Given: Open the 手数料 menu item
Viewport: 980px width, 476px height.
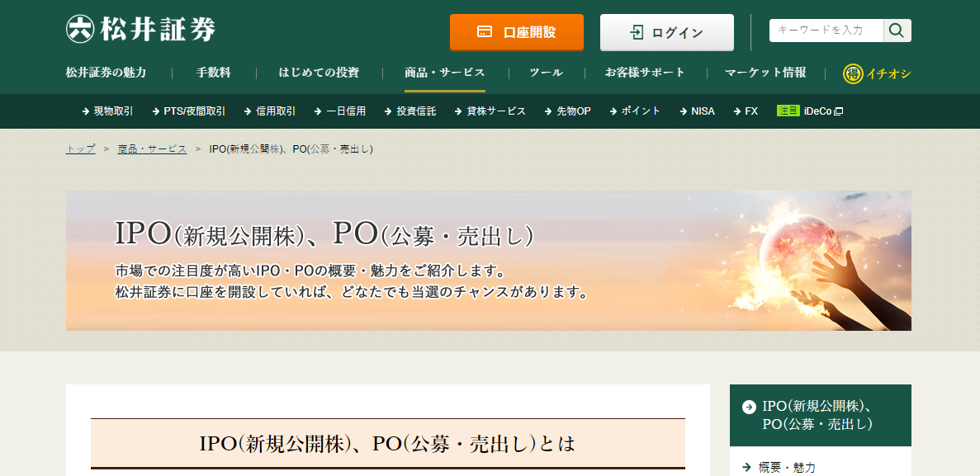Looking at the screenshot, I should pyautogui.click(x=214, y=73).
